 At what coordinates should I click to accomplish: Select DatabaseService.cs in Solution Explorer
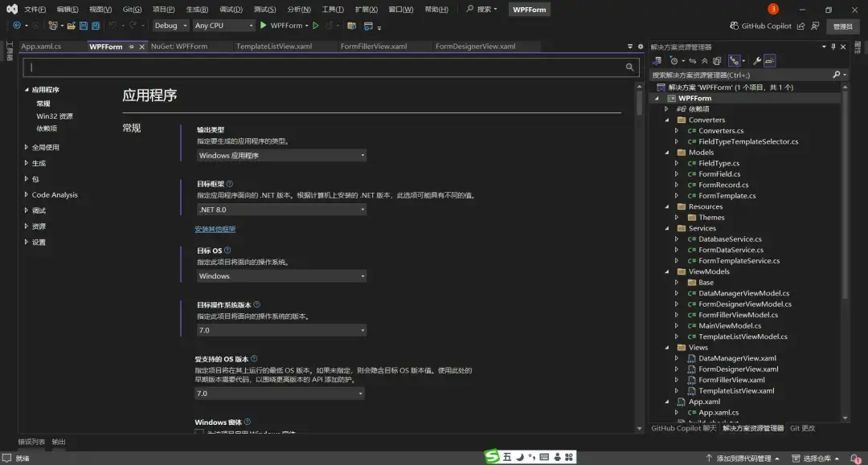pos(730,239)
